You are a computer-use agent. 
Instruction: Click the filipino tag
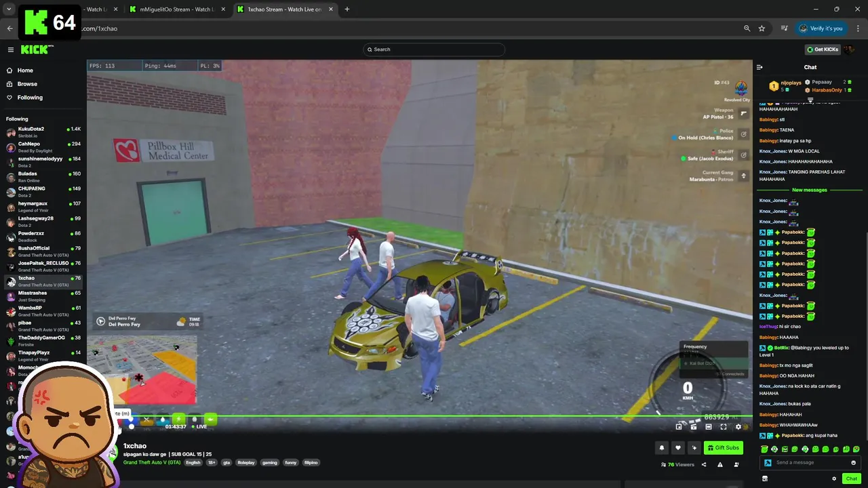[311, 463]
